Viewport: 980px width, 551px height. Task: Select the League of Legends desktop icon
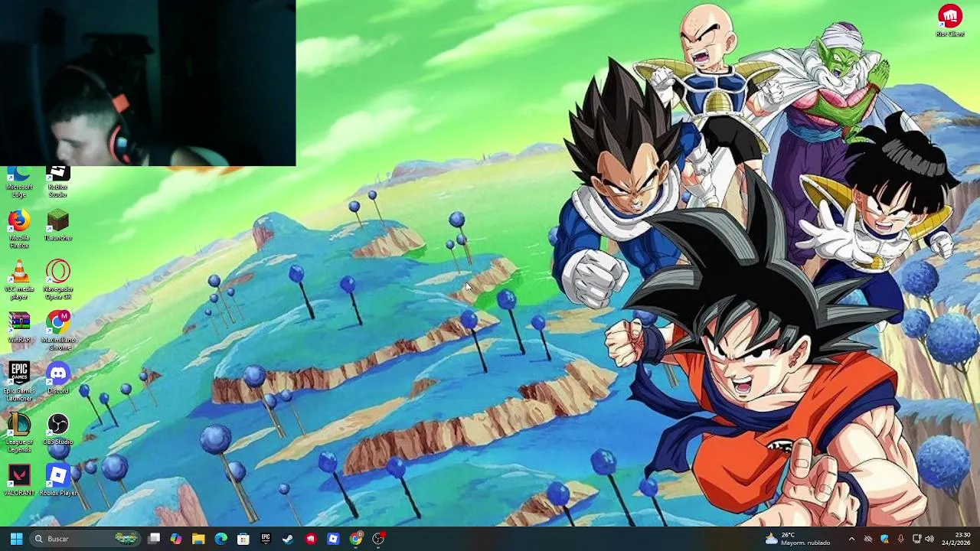[x=19, y=434]
